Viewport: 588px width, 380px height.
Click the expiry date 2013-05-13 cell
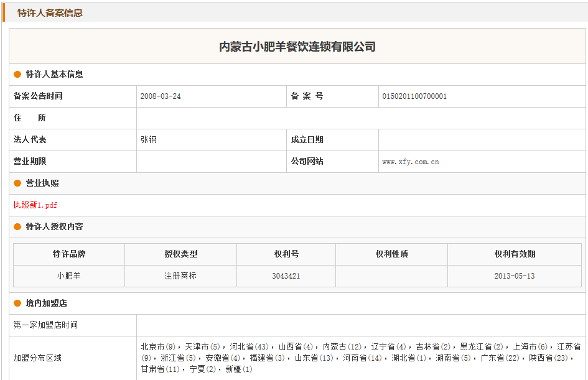click(x=515, y=276)
